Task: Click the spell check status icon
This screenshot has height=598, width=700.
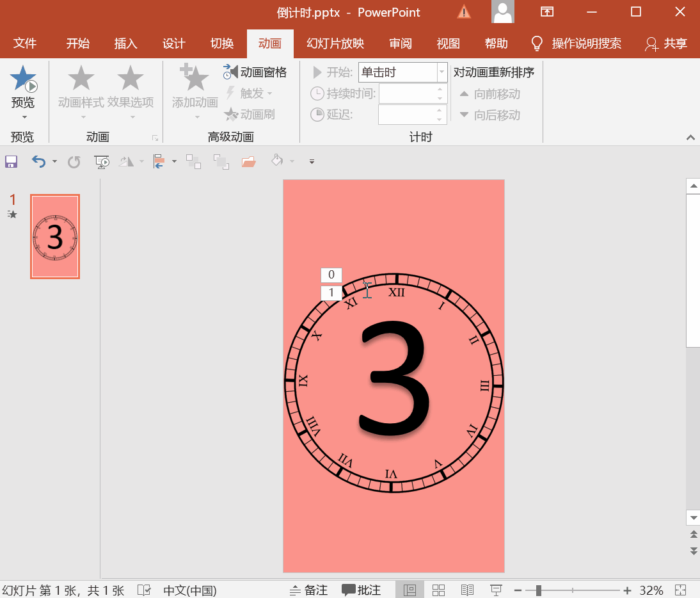Action: coord(144,590)
